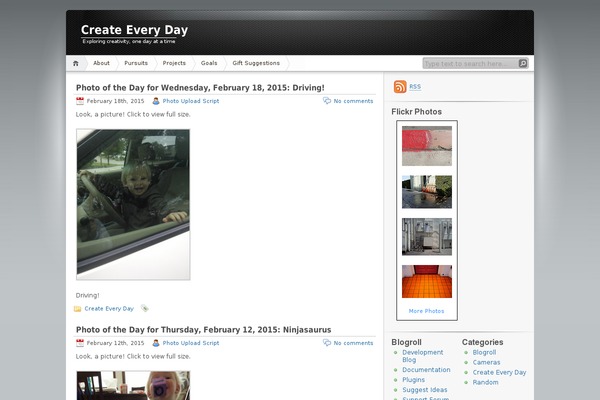Open the child driving car photo
This screenshot has height=400, width=600.
click(133, 204)
